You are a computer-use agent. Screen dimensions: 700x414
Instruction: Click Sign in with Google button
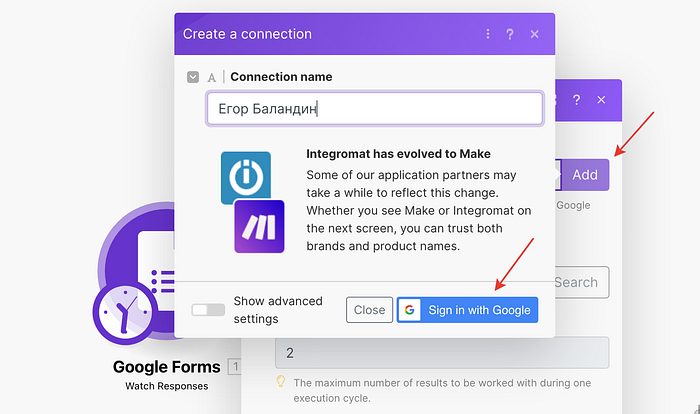tap(467, 310)
